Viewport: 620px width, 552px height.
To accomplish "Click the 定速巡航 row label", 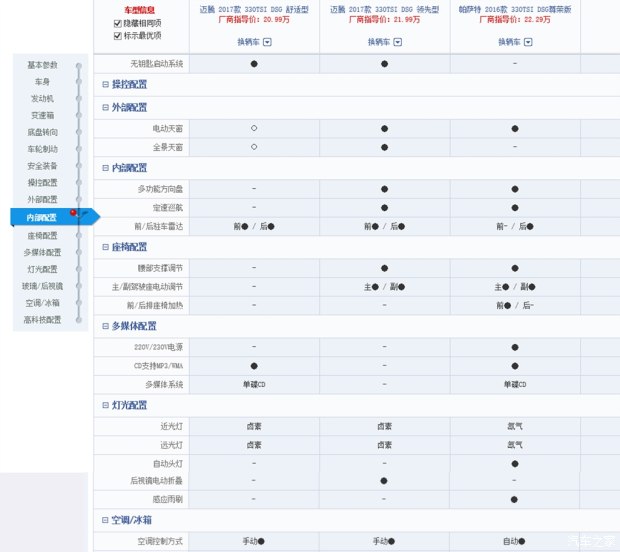I will click(x=168, y=208).
